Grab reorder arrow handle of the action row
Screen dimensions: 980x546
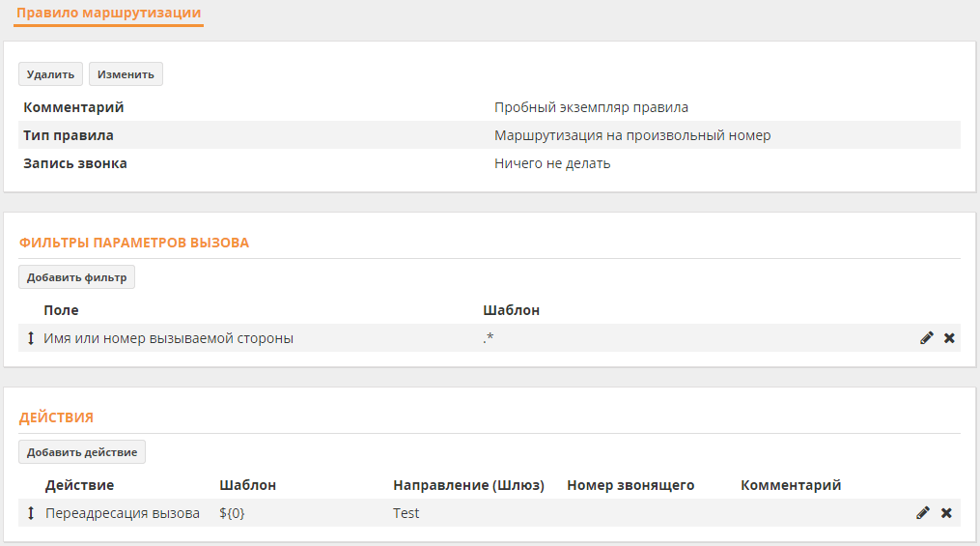click(31, 513)
